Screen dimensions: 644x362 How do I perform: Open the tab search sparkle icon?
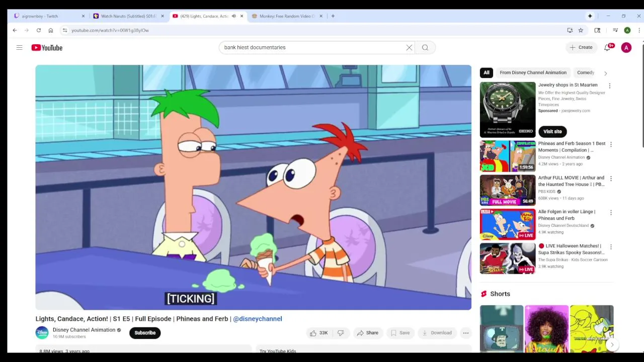coord(590,16)
